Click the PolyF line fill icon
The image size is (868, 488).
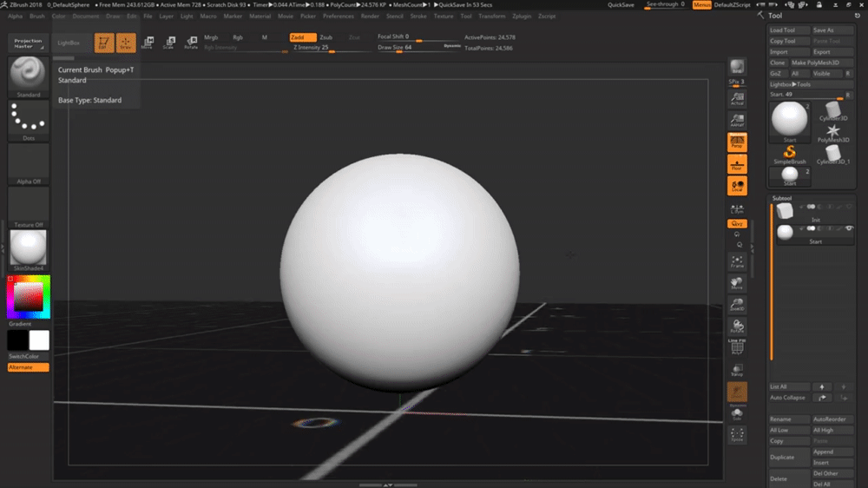[737, 348]
